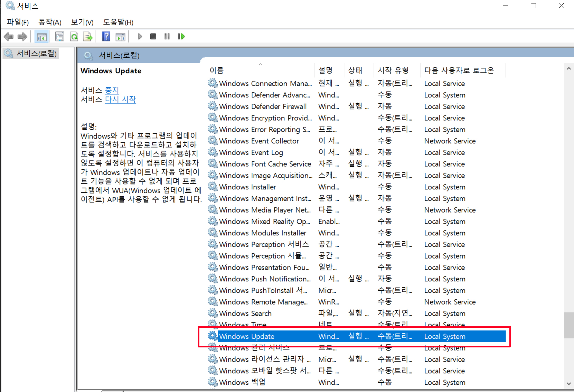Select Windows Error Reporting S... name
Screen dimensions: 574x392
coord(265,130)
